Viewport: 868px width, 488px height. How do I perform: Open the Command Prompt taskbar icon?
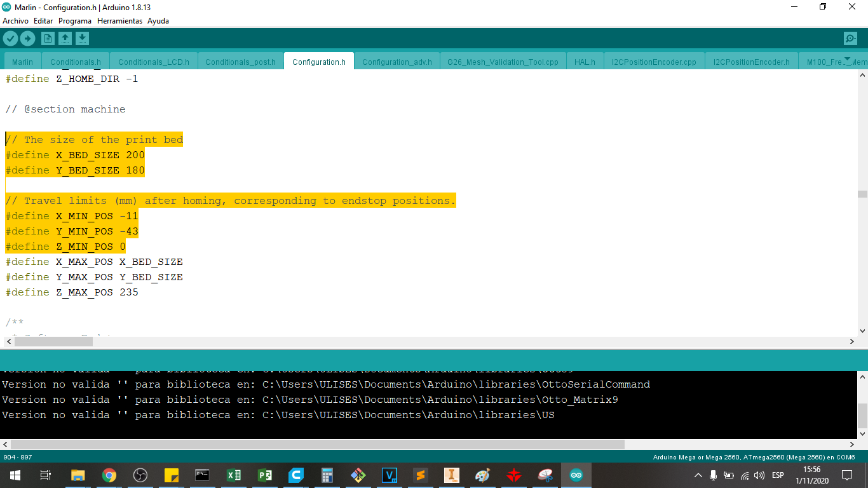(203, 475)
